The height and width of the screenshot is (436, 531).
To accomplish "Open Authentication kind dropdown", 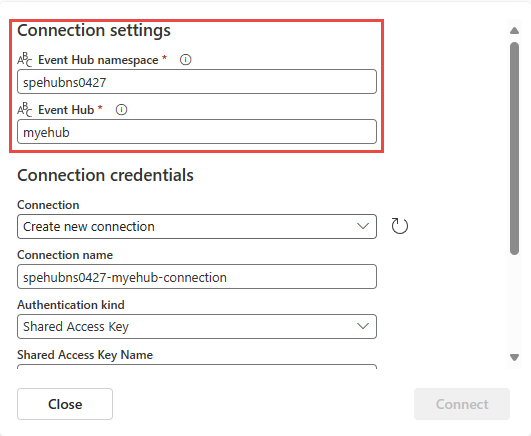I will [197, 326].
